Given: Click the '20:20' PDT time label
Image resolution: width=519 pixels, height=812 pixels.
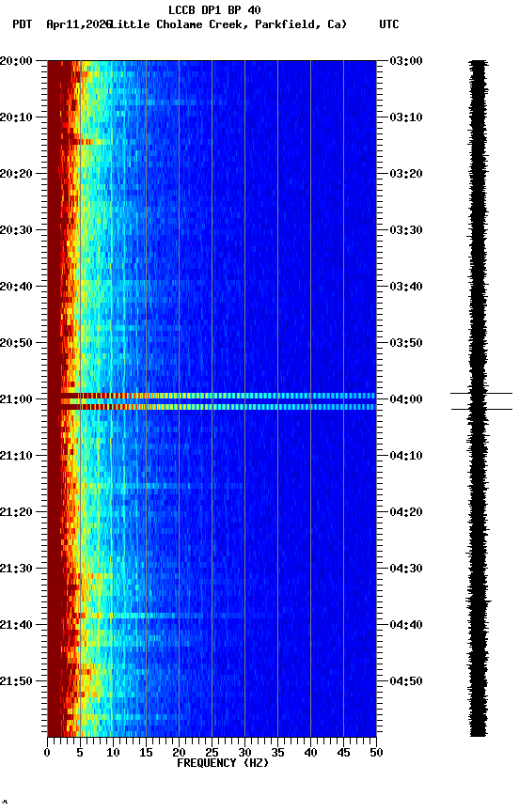Looking at the screenshot, I should point(16,174).
